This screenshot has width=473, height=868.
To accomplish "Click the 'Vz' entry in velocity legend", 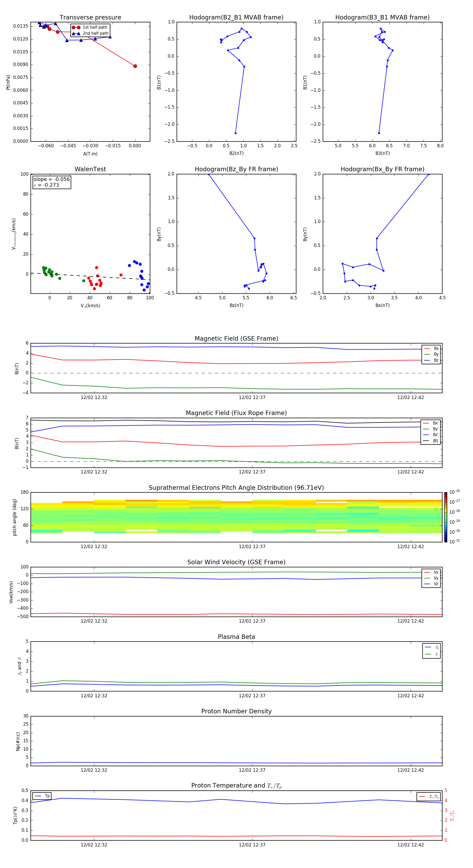I will 431,584.
